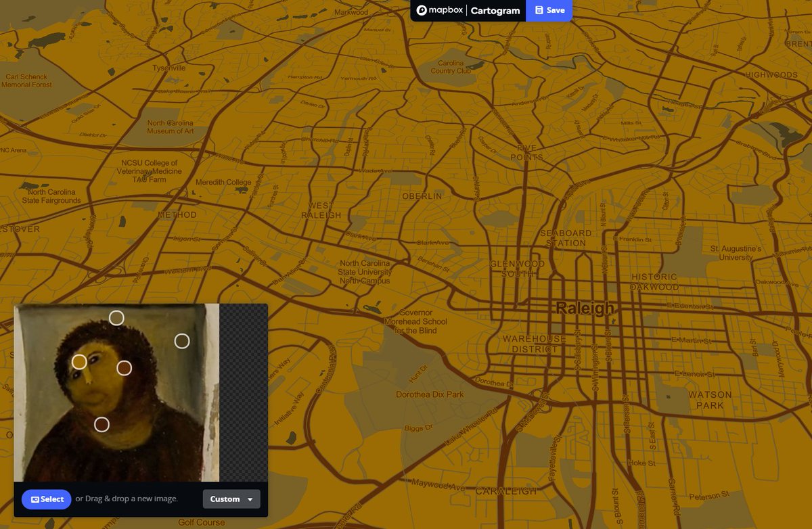Screen dimensions: 812x529
Task: Click the Highwoods map label
Action: coord(771,75)
